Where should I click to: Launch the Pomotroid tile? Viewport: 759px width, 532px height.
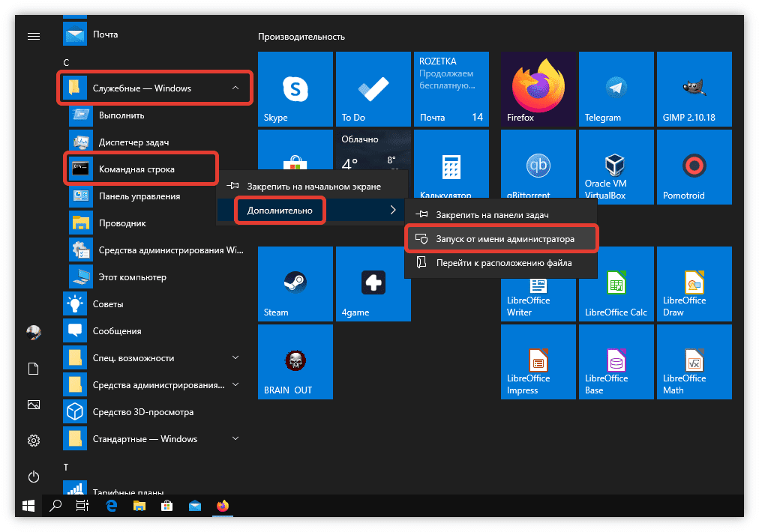click(x=694, y=167)
